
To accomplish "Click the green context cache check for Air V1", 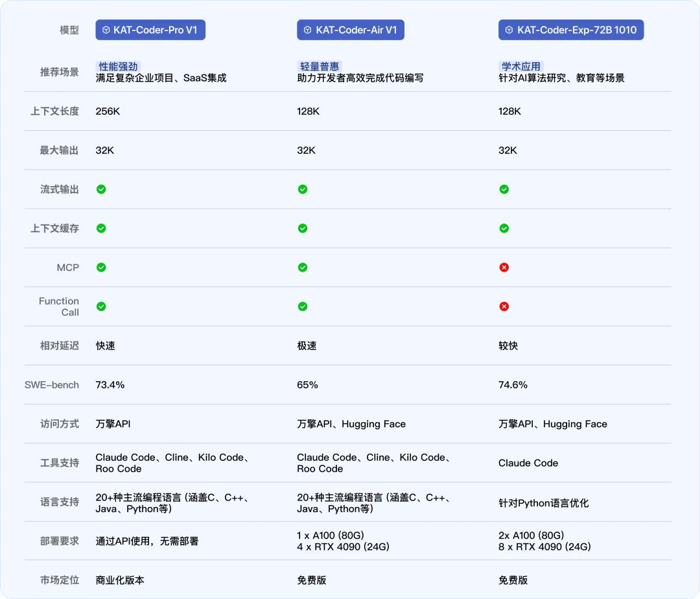I will coord(303,228).
